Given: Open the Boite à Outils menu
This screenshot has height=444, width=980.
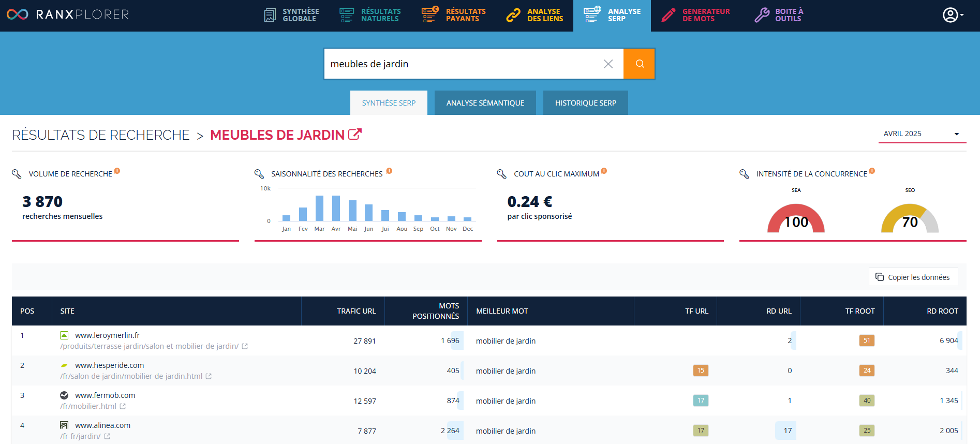Looking at the screenshot, I should point(779,15).
